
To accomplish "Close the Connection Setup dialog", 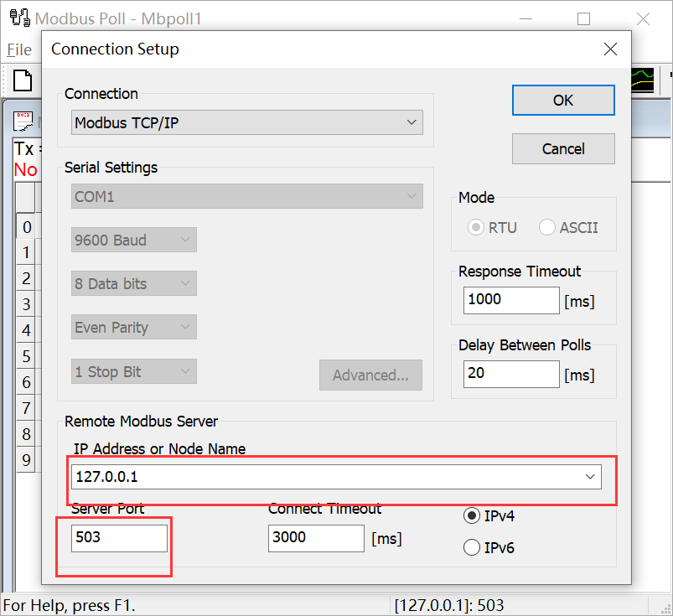I will click(x=610, y=49).
